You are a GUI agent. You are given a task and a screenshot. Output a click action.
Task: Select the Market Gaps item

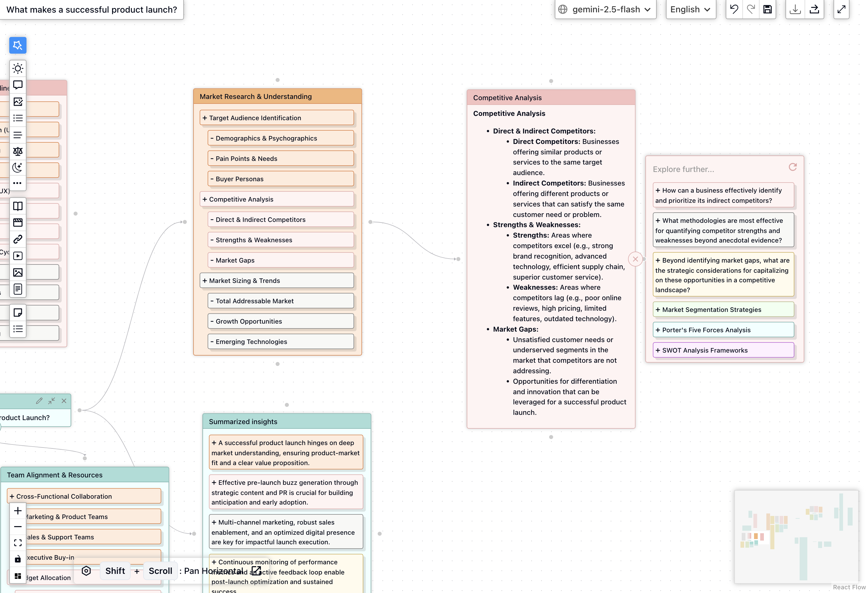coord(281,260)
